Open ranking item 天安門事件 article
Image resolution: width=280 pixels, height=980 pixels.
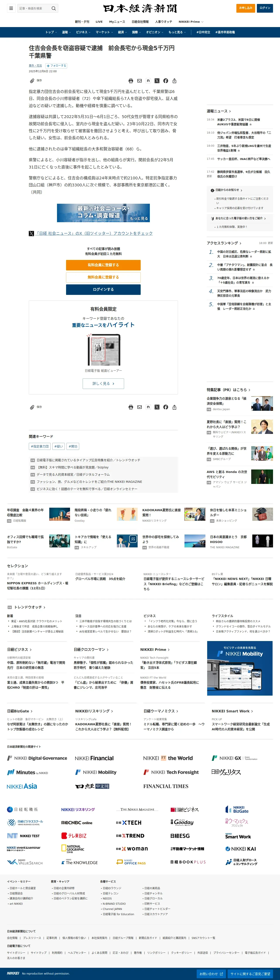pos(244,293)
